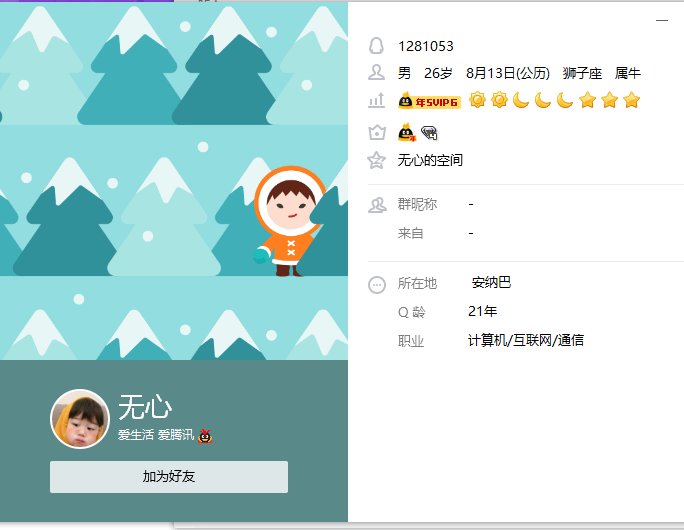Click the QQ number 1281053
Viewport: 684px width, 530px height.
(426, 46)
